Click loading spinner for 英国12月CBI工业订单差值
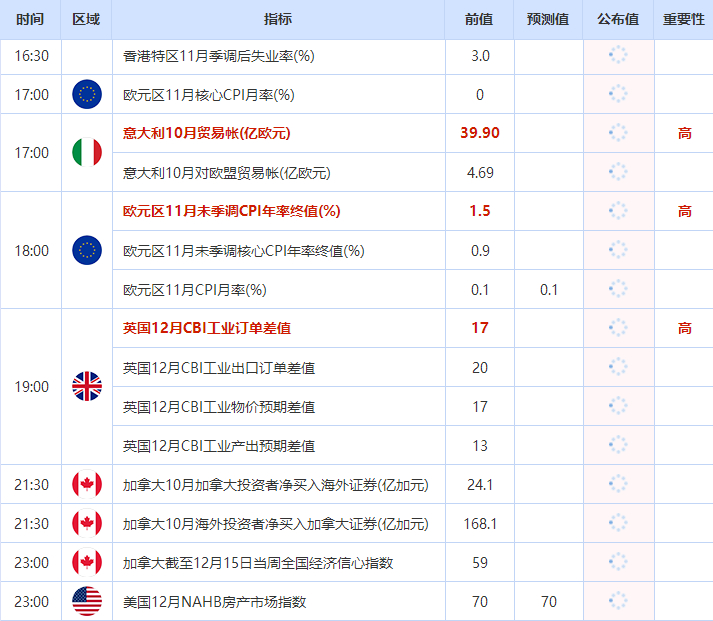This screenshot has width=713, height=621. (x=618, y=328)
